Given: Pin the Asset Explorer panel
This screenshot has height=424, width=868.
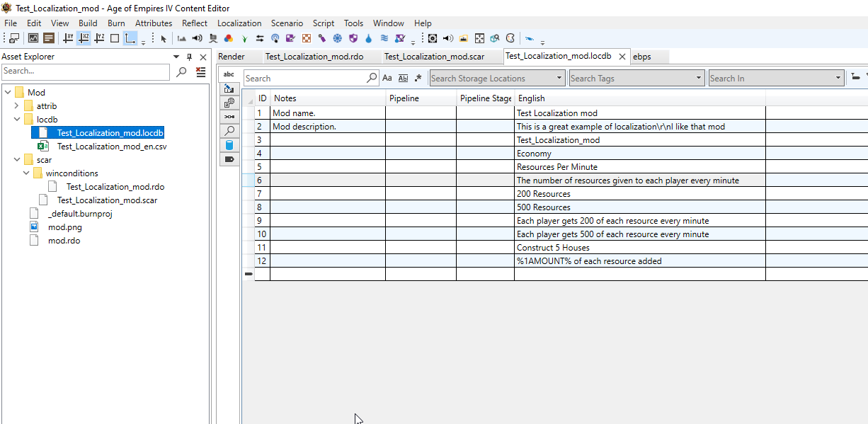Looking at the screenshot, I should click(189, 57).
